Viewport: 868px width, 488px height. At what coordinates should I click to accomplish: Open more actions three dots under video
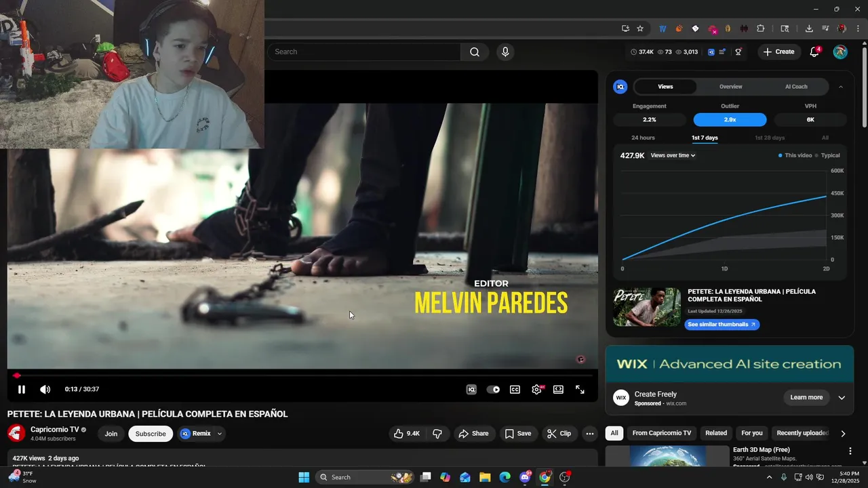point(590,434)
